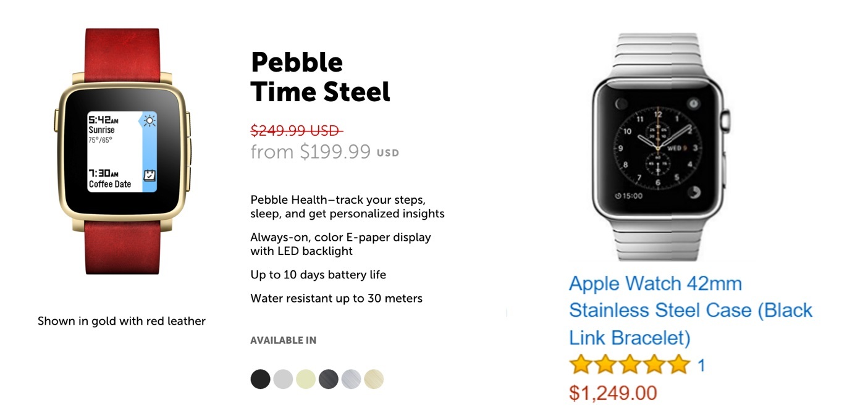868x408 pixels.
Task: Click the 'from $199.99' sale price
Action: click(x=310, y=151)
